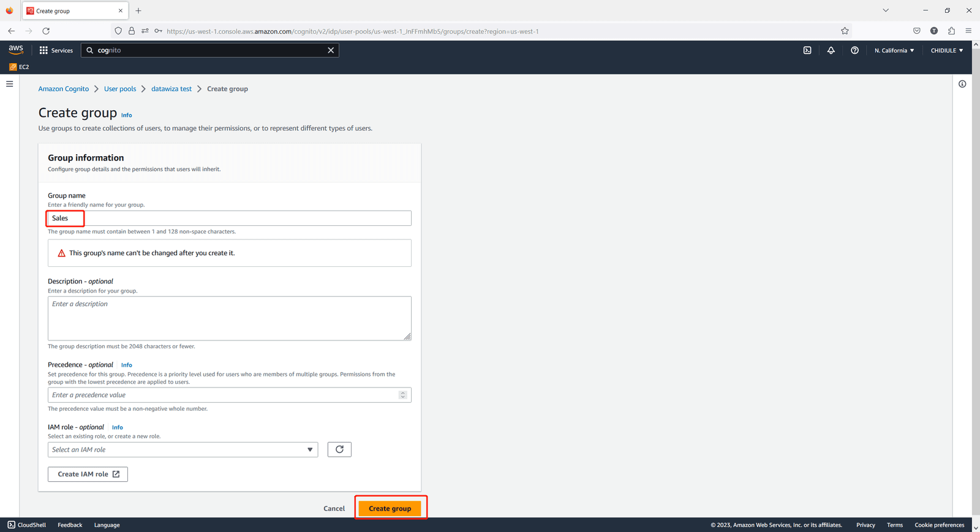Click the Create IAM role button
This screenshot has height=532, width=980.
(88, 474)
